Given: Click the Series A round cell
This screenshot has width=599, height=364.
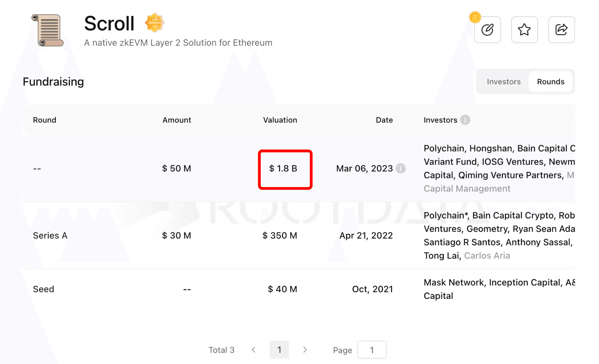Looking at the screenshot, I should pyautogui.click(x=50, y=235).
